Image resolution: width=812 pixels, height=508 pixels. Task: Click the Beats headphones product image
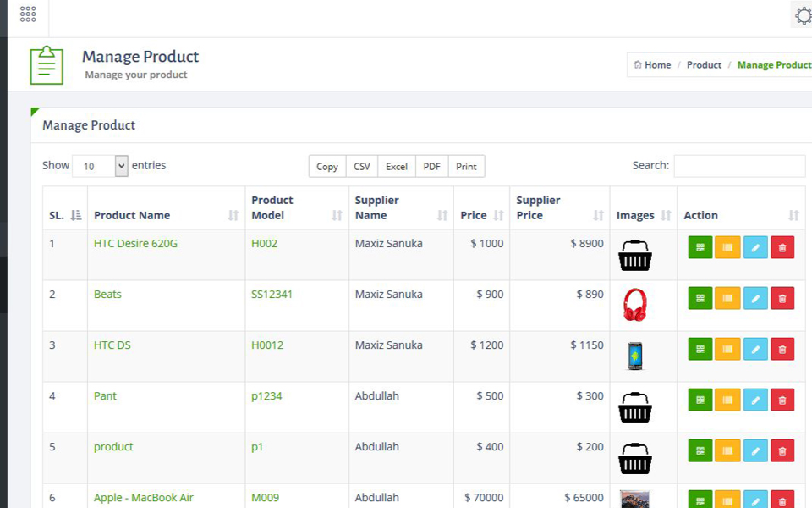(634, 305)
